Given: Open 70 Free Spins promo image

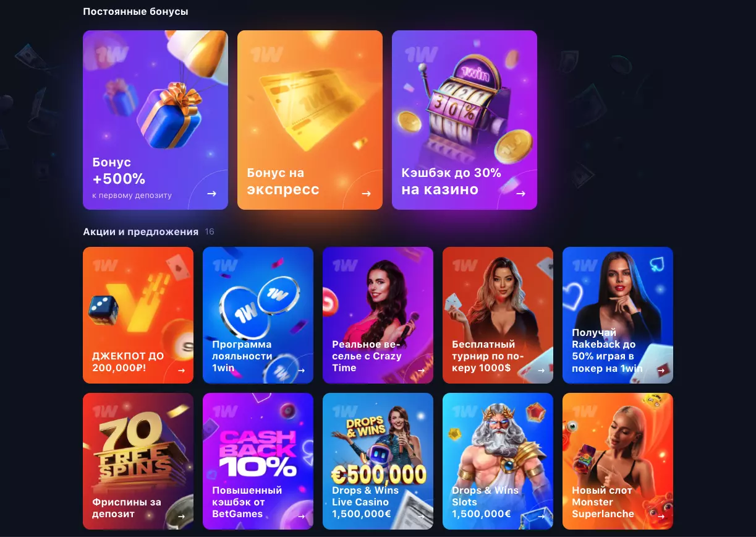Looking at the screenshot, I should click(138, 461).
